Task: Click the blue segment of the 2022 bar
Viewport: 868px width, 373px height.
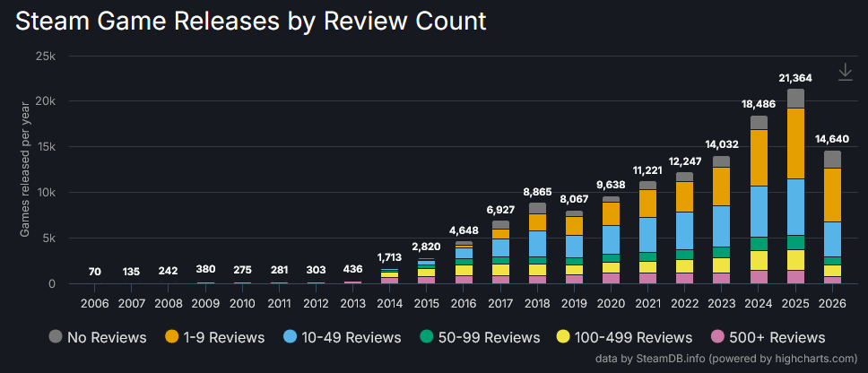Action: pyautogui.click(x=684, y=230)
